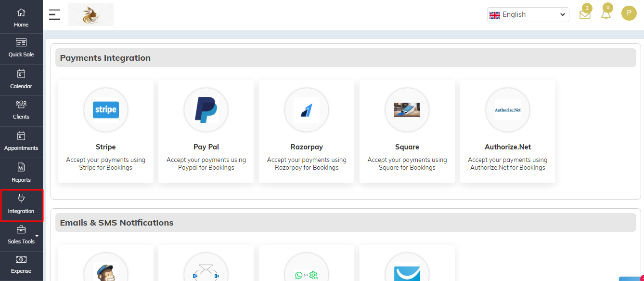644x281 pixels.
Task: Toggle the hamburger menu icon
Action: pos(55,14)
